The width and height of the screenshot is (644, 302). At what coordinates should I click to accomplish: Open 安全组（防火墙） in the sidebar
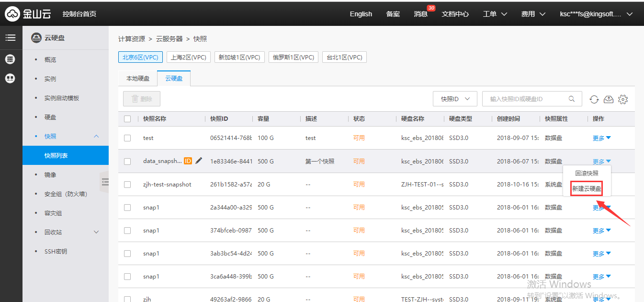[x=66, y=194]
